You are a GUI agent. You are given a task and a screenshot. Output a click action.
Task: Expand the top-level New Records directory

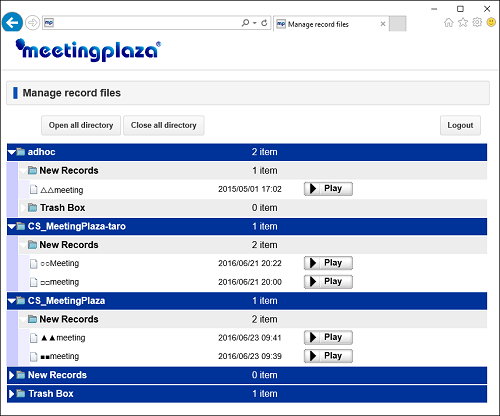(11, 375)
